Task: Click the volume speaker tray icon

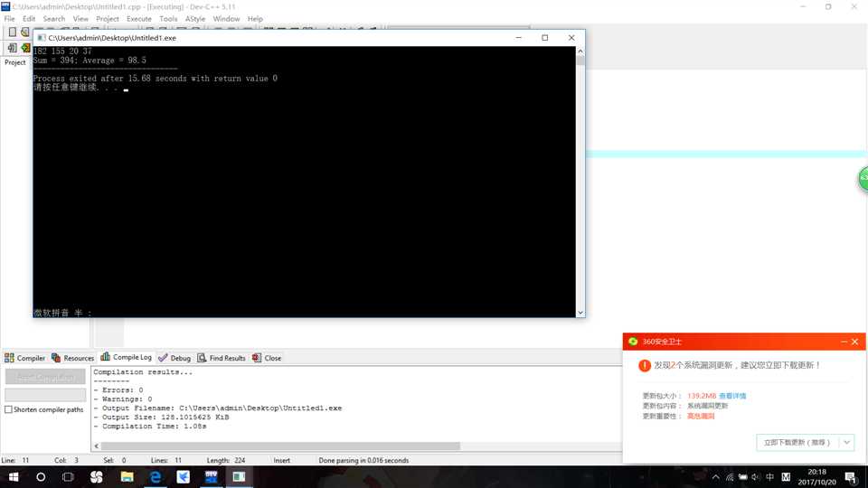Action: point(756,477)
